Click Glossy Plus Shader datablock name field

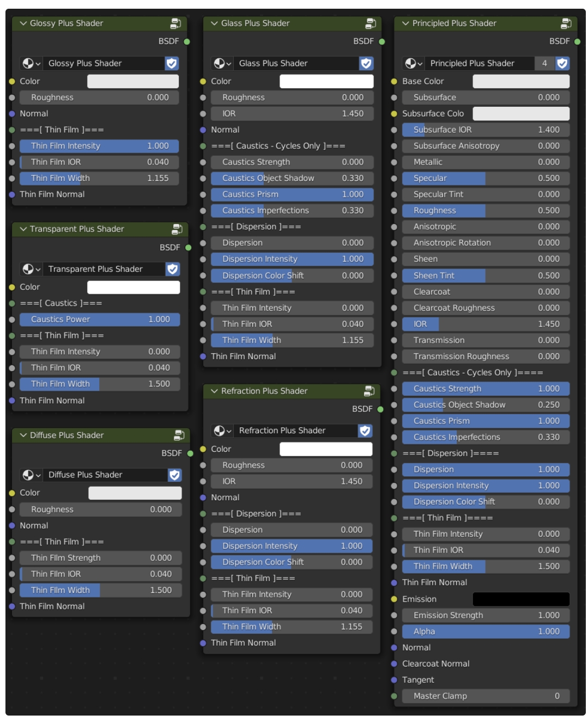[104, 63]
